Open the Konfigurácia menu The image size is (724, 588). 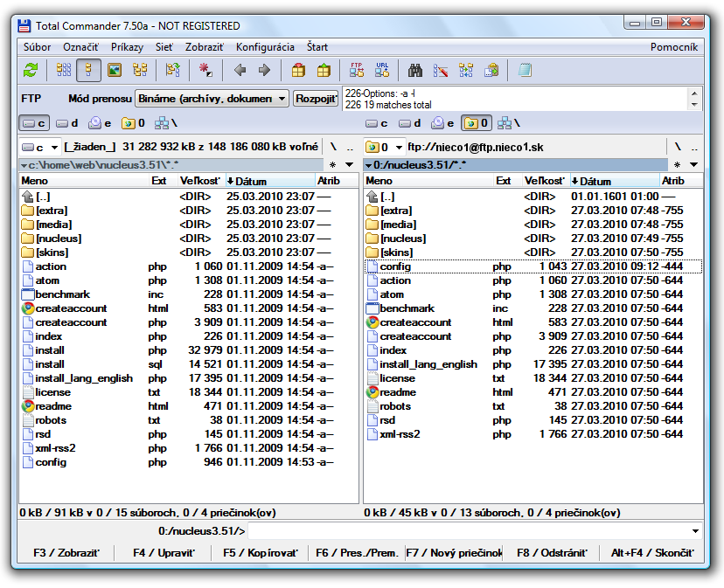click(265, 47)
